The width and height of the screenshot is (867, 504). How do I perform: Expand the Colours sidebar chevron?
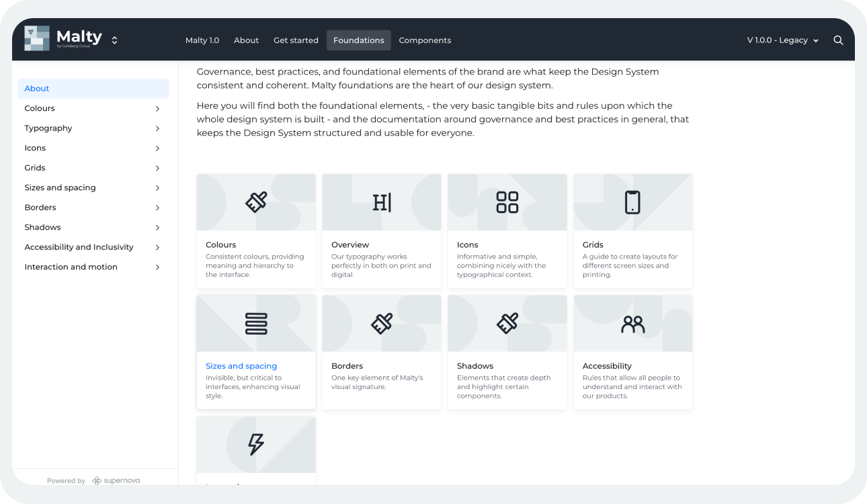[x=157, y=108]
